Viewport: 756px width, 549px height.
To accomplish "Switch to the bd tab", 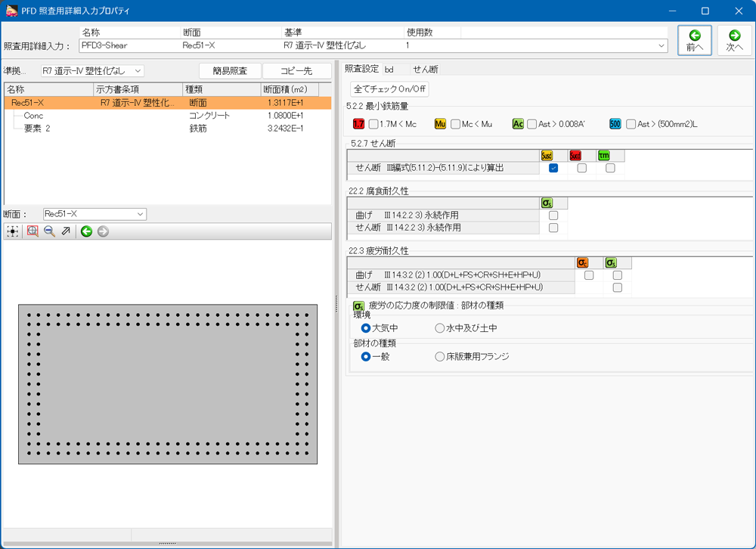I will click(x=389, y=70).
